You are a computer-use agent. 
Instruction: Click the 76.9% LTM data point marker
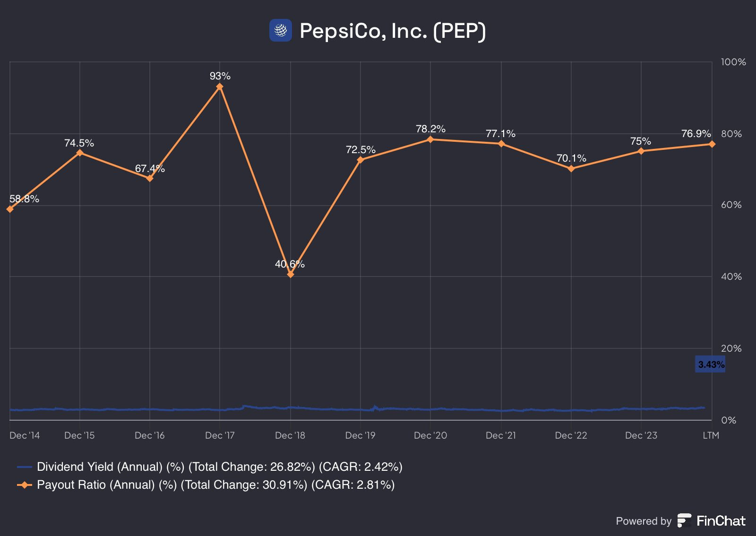click(712, 144)
